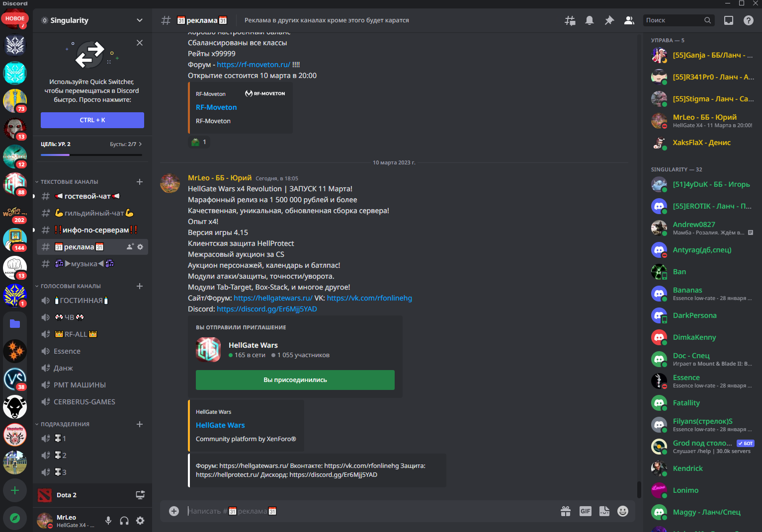This screenshot has width=762, height=532.
Task: Open the sticker picker
Action: point(604,511)
